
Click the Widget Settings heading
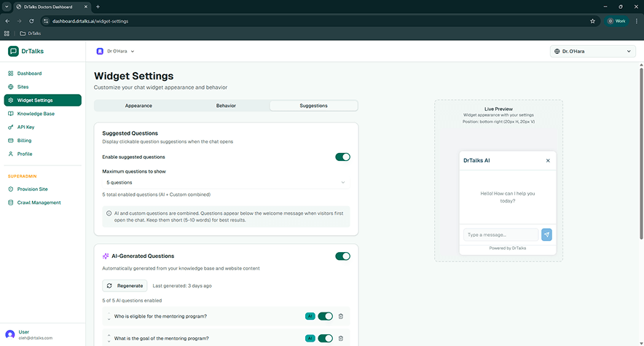click(x=133, y=76)
